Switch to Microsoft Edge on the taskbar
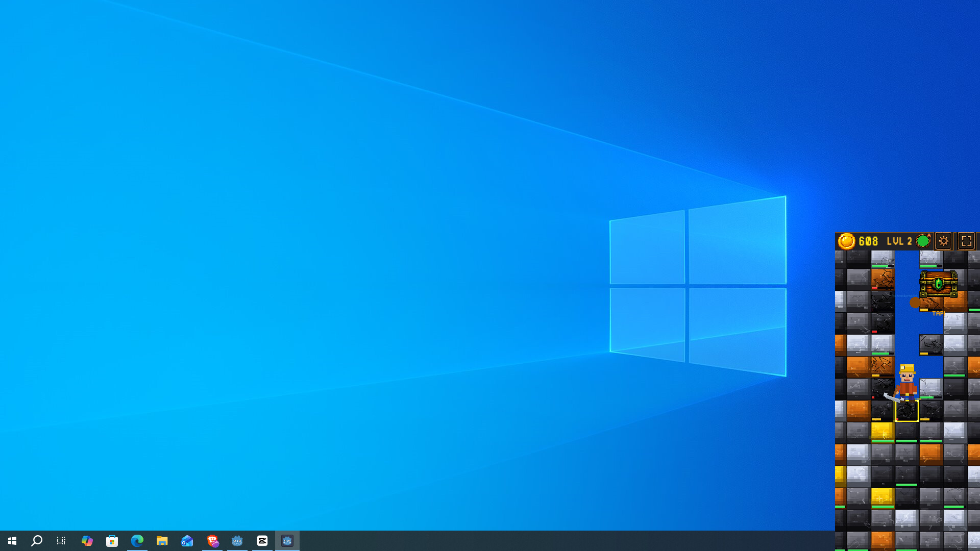Screen dimensions: 980x551 [x=137, y=541]
